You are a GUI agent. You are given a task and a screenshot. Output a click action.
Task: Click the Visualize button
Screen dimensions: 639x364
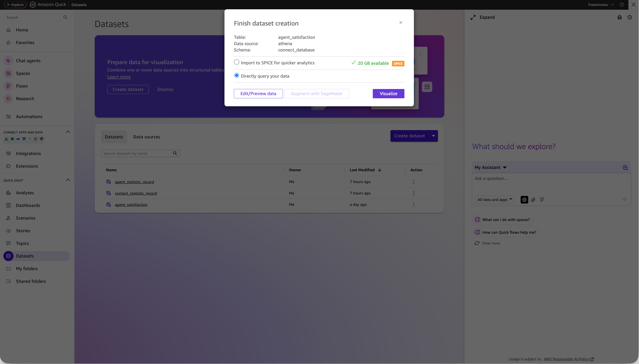pos(388,93)
